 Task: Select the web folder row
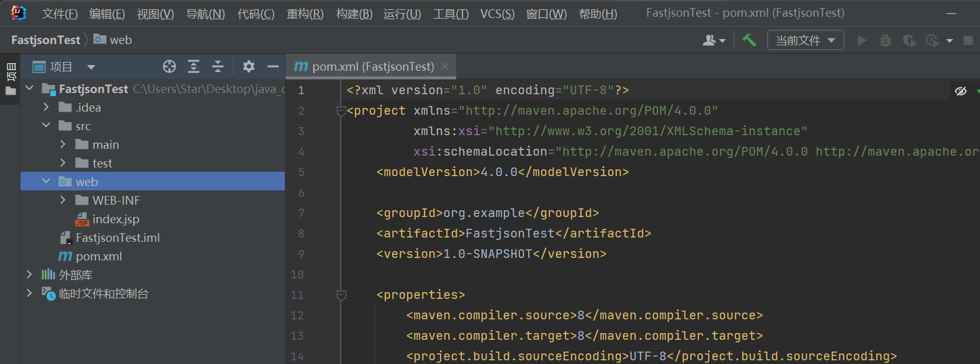tap(153, 182)
